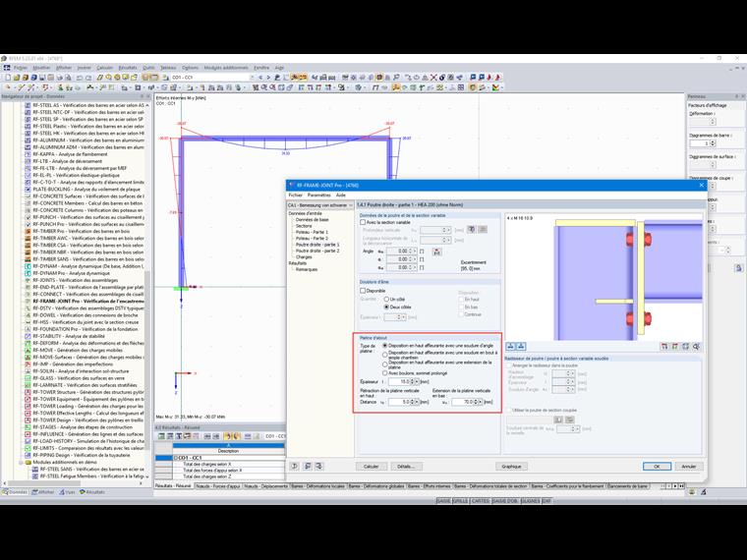Click the first view icon under the joint preview
This screenshot has height=560, width=747.
pyautogui.click(x=511, y=347)
